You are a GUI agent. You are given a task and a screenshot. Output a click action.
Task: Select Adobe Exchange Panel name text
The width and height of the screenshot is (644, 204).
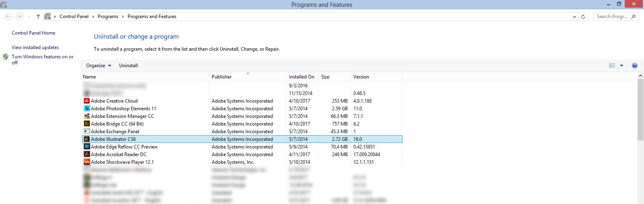coord(115,132)
